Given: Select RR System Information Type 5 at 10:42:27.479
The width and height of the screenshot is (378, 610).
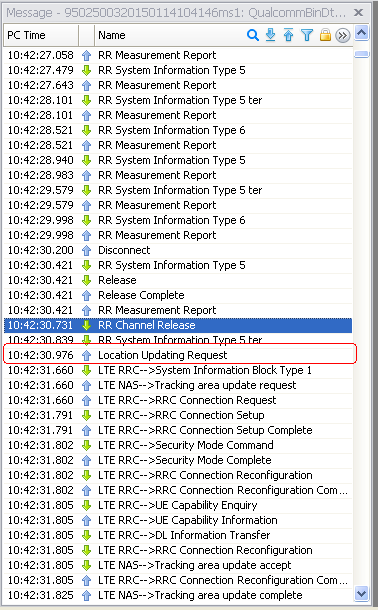Looking at the screenshot, I should [178, 70].
